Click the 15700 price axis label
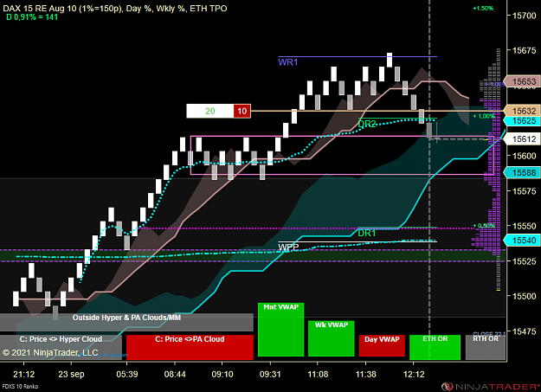This screenshot has width=541, height=392. 524,16
